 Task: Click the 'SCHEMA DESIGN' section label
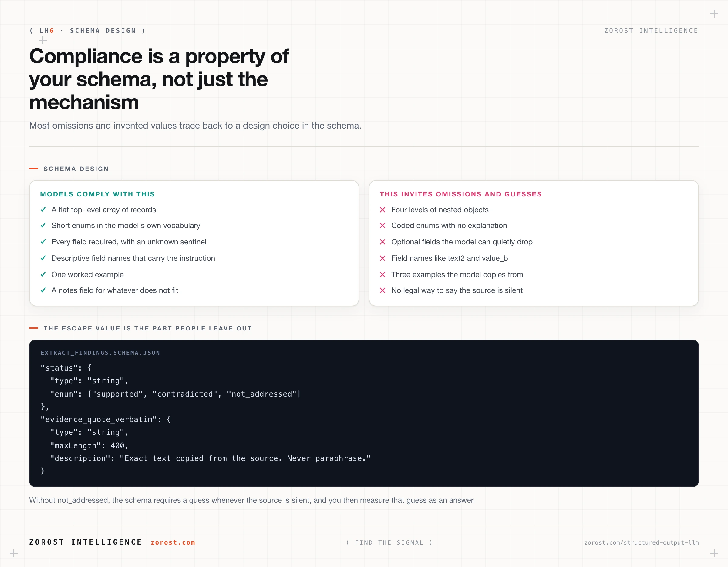click(x=76, y=169)
